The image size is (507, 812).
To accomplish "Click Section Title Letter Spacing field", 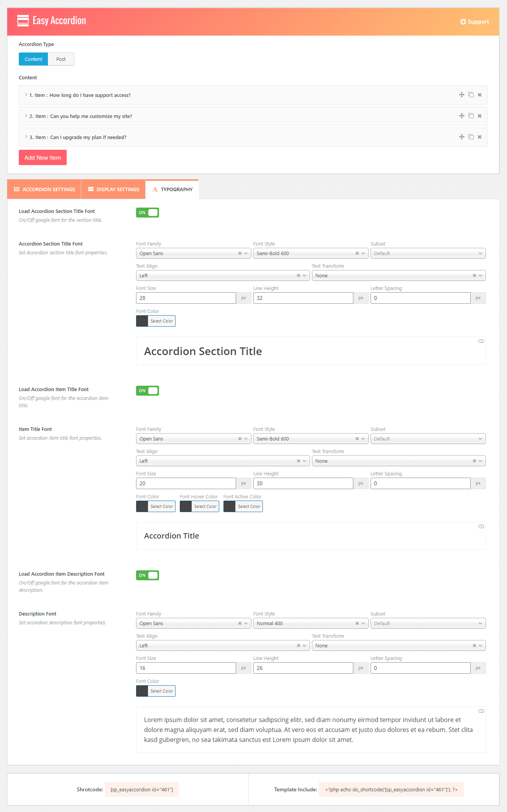I will click(x=420, y=298).
